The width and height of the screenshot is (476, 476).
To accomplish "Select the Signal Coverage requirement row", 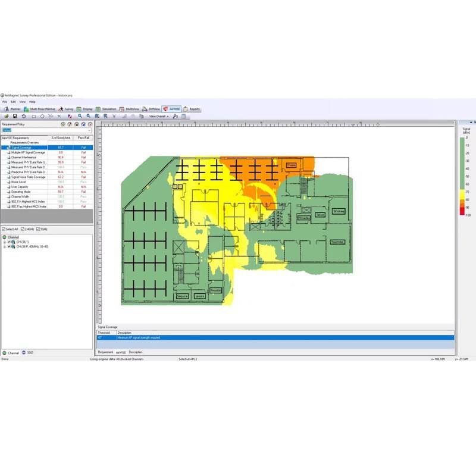I will tap(47, 148).
